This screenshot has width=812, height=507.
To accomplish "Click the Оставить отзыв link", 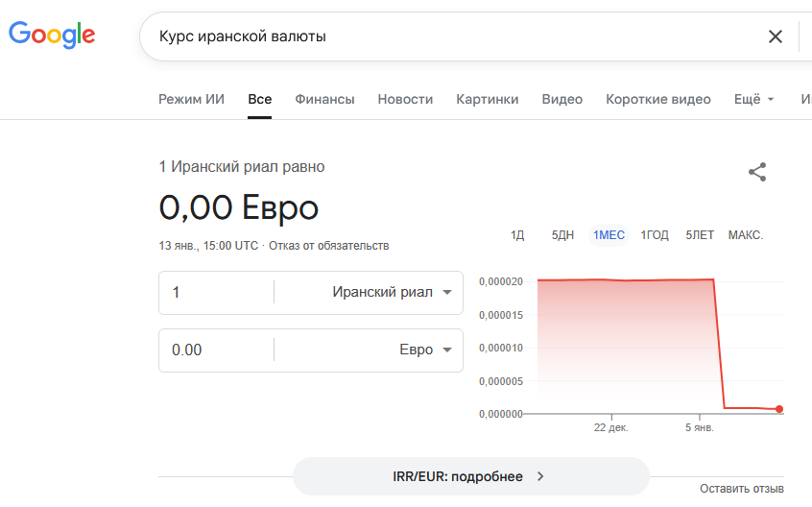I will pos(741,489).
